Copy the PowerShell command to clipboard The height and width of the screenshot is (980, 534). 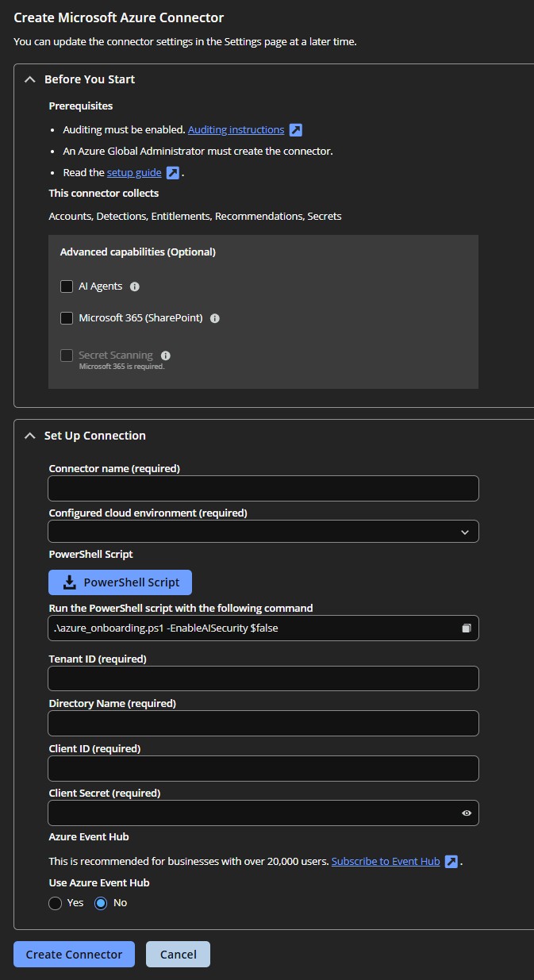coord(467,628)
